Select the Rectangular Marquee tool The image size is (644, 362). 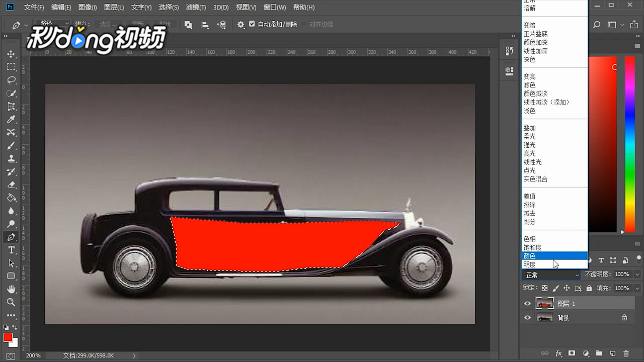coord(11,67)
